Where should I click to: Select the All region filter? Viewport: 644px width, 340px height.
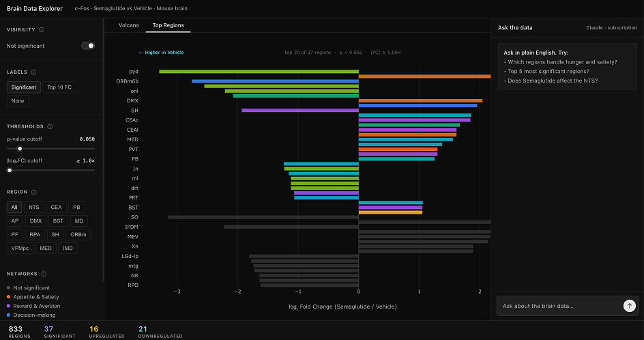point(14,207)
